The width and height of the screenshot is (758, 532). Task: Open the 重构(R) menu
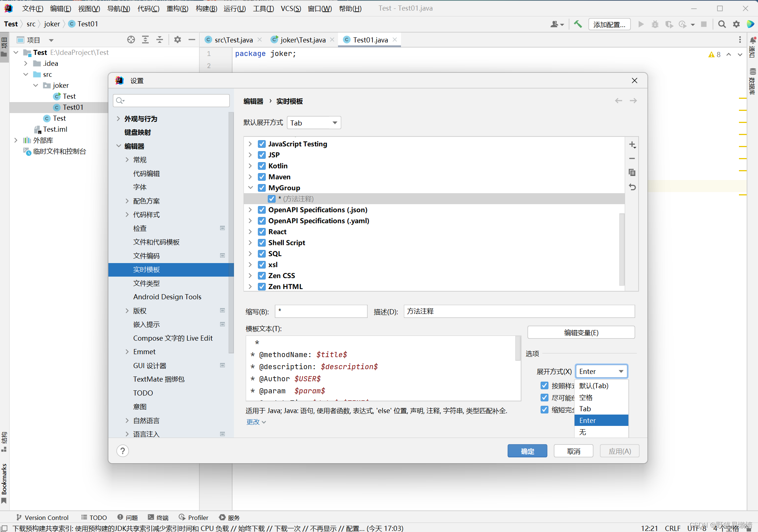[x=177, y=8]
